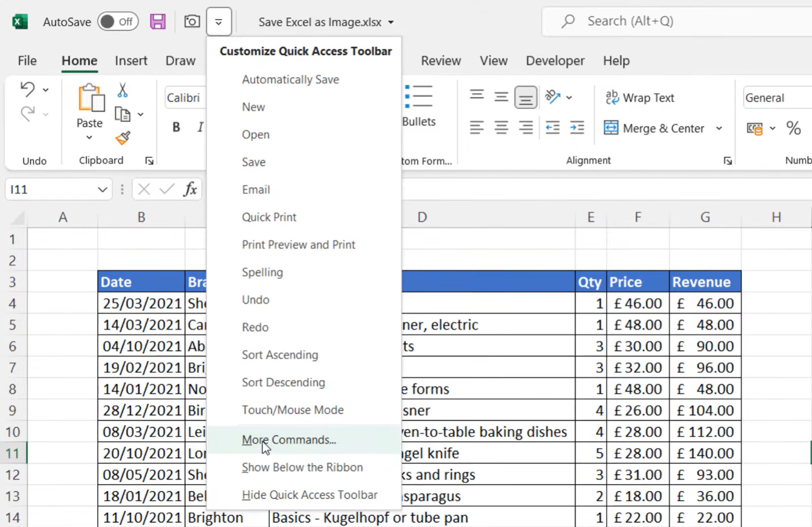The height and width of the screenshot is (527, 812).
Task: Switch to the Draw tab
Action: 180,61
